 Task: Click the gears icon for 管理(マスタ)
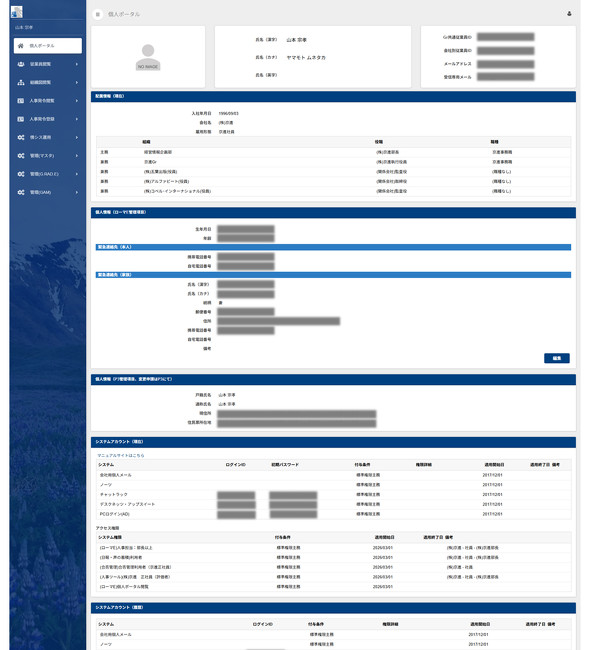(21, 155)
